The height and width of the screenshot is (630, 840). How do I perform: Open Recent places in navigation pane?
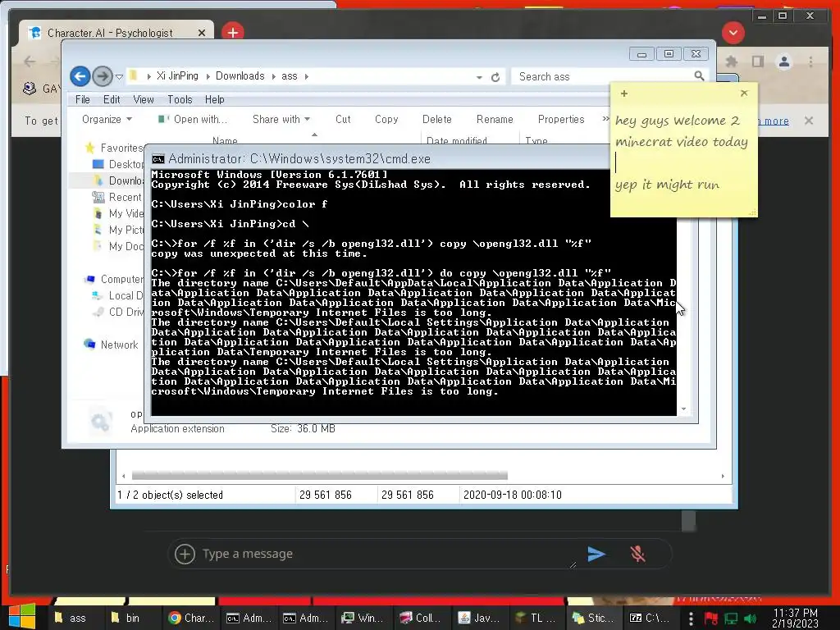(116, 197)
